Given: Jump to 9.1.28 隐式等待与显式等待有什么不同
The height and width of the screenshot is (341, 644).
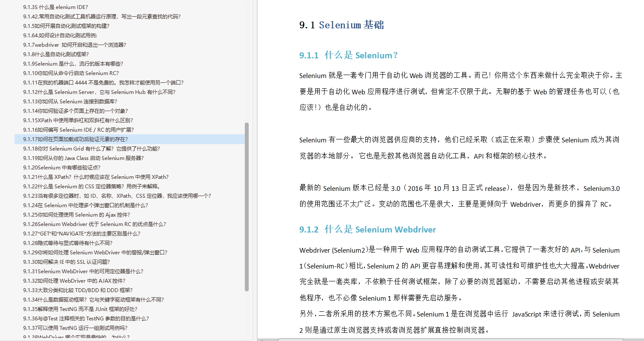Looking at the screenshot, I should 68,243.
